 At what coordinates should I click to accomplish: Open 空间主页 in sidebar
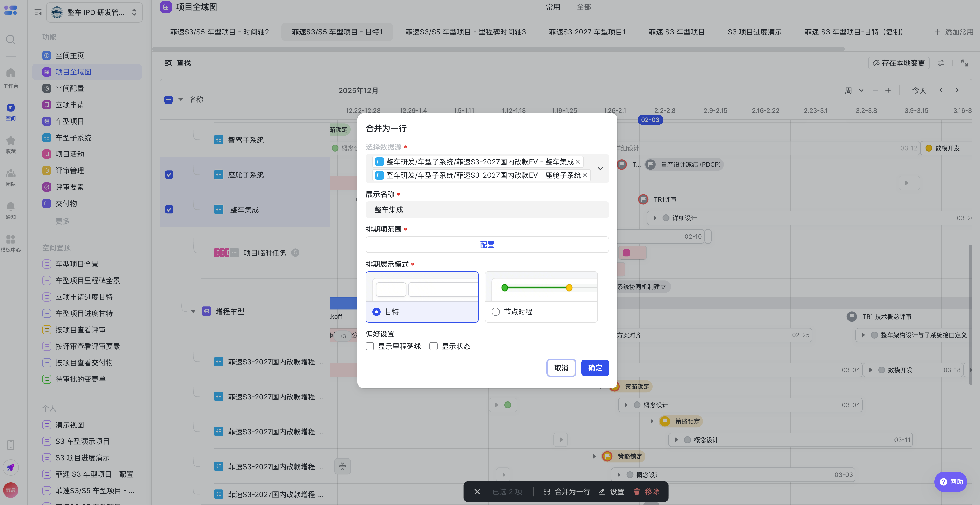coord(87,55)
